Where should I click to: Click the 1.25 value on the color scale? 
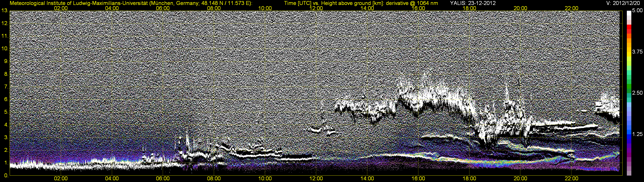(x=637, y=134)
